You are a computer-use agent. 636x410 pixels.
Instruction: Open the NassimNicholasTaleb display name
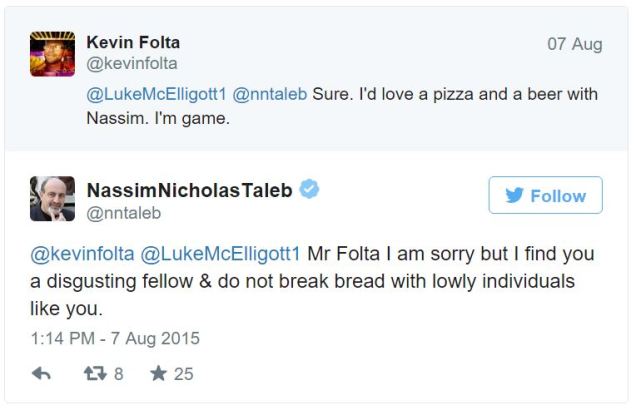[x=190, y=190]
